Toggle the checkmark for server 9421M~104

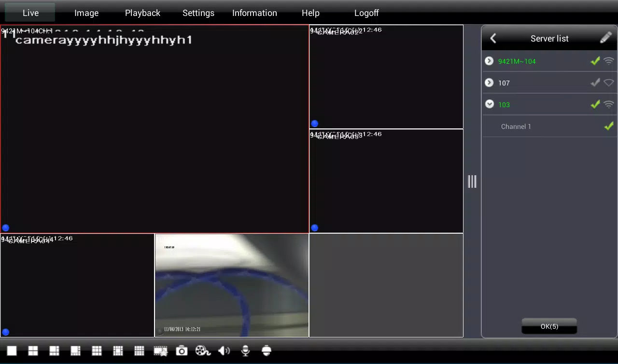[x=595, y=61]
